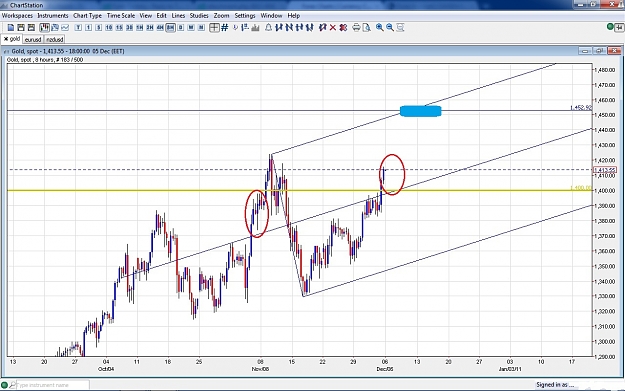This screenshot has height=391, width=625.
Task: Open the Lines menu
Action: click(178, 16)
